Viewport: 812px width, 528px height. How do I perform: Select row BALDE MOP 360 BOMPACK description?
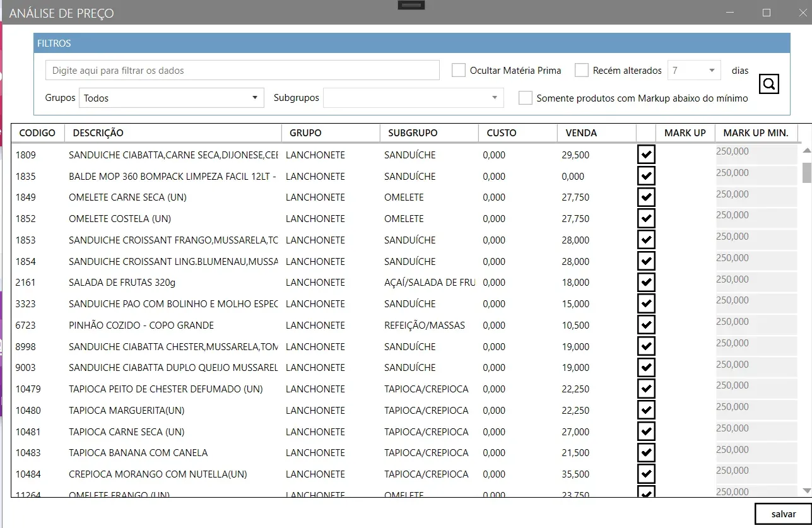click(x=173, y=176)
